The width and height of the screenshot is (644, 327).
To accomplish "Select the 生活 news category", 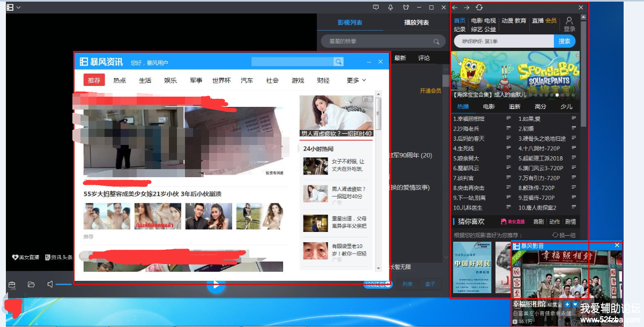I will 145,80.
